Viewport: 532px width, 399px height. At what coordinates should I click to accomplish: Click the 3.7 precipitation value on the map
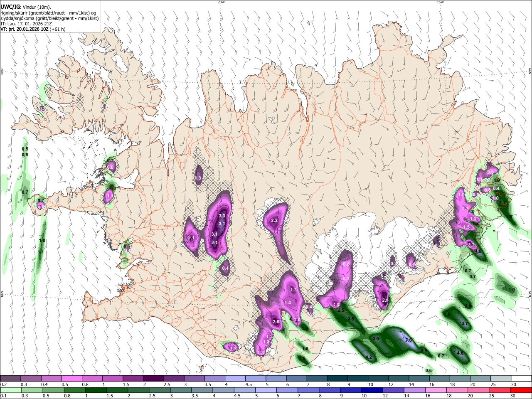click(x=465, y=323)
